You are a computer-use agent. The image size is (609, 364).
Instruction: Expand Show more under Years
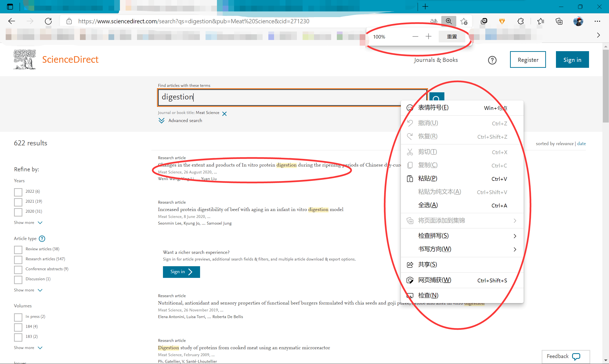(x=28, y=222)
